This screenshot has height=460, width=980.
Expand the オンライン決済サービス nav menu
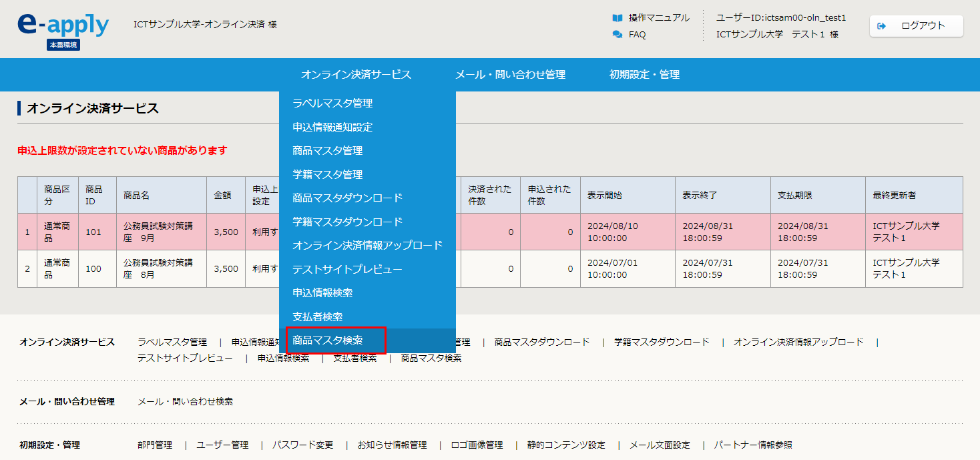[x=356, y=75]
